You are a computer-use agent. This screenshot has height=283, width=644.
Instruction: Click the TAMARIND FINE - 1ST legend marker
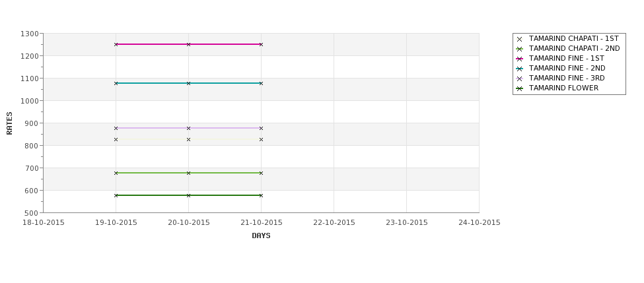[519, 59]
